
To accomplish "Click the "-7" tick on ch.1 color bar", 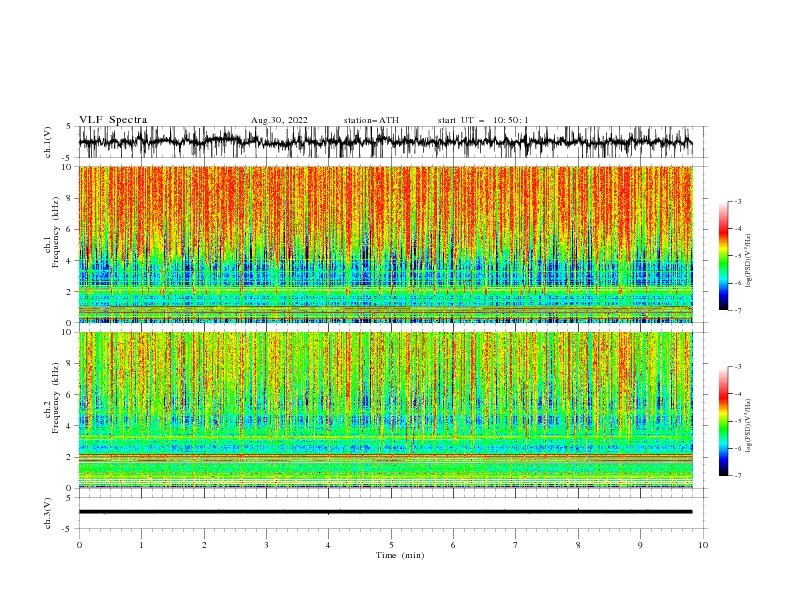I will coord(737,310).
